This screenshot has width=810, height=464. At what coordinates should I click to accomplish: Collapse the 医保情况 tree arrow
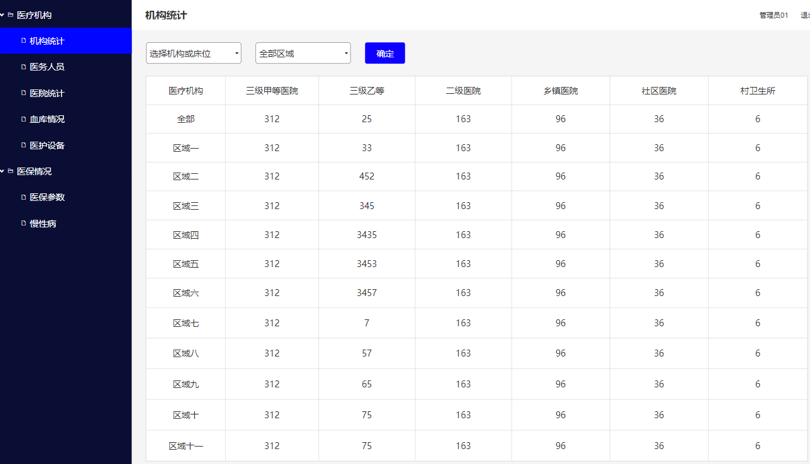(x=3, y=171)
